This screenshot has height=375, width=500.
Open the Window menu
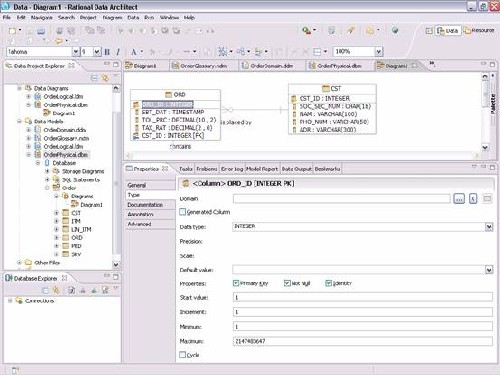pyautogui.click(x=169, y=17)
